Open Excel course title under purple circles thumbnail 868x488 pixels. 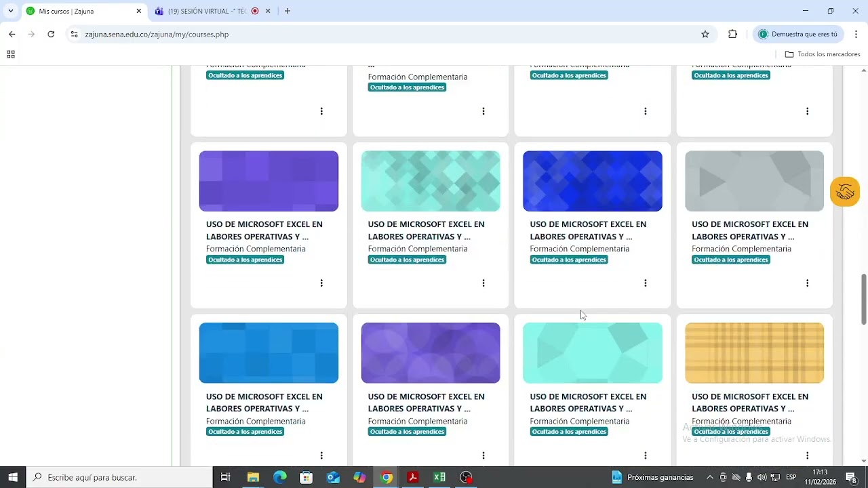click(426, 403)
